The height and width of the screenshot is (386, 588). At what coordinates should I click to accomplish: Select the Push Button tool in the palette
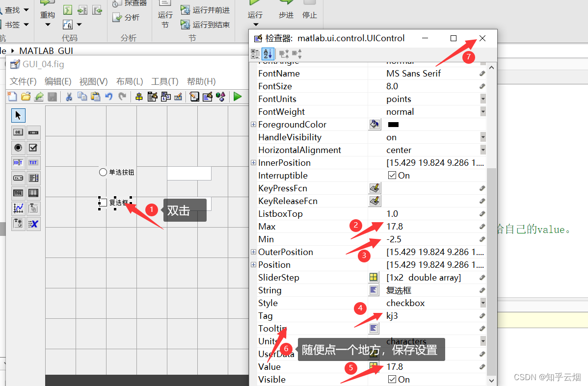click(x=18, y=132)
